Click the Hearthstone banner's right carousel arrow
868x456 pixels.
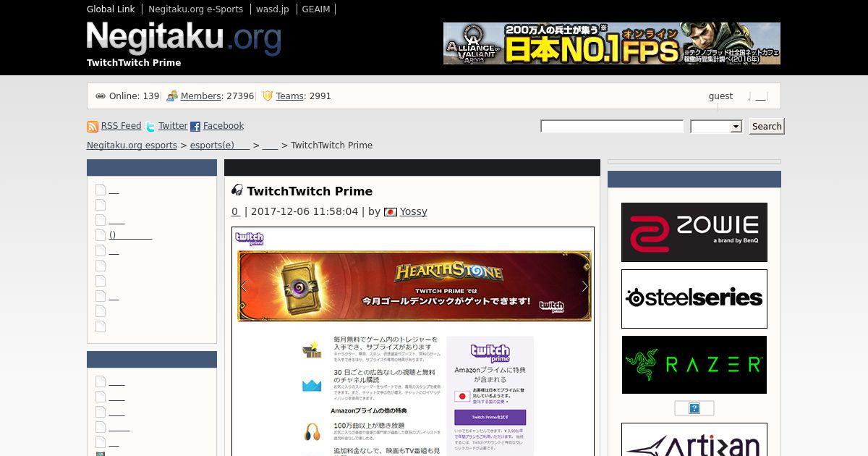coord(584,287)
